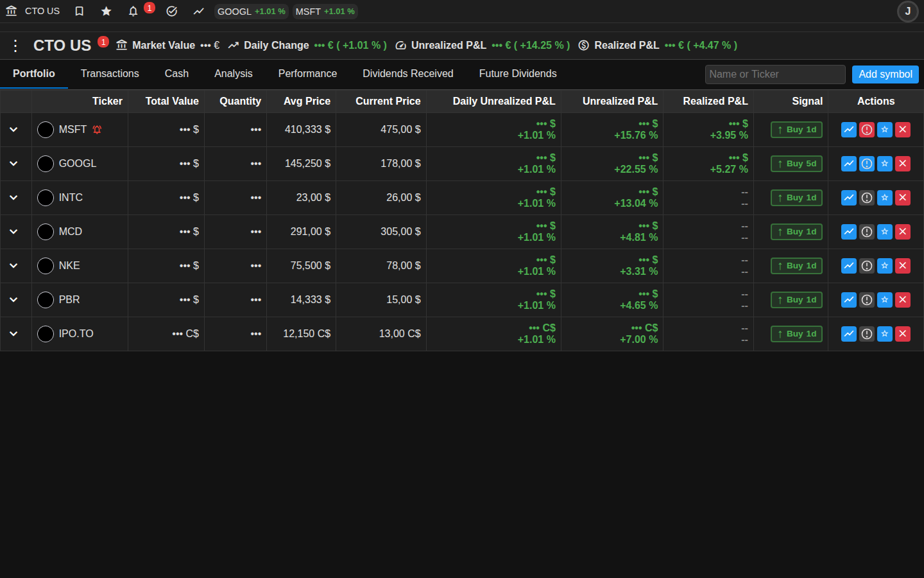Click the GOOGL +1.01 % chip in top bar

[x=252, y=12]
